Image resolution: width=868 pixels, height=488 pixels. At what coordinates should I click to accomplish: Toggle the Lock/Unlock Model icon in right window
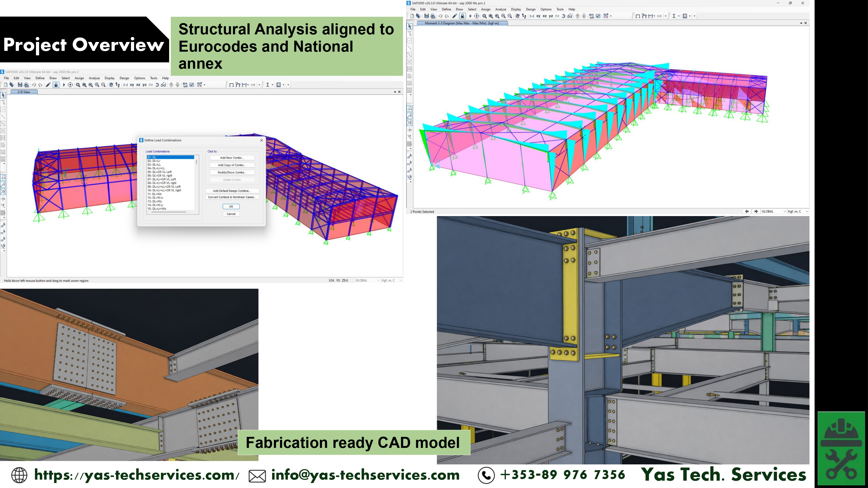coord(462,16)
